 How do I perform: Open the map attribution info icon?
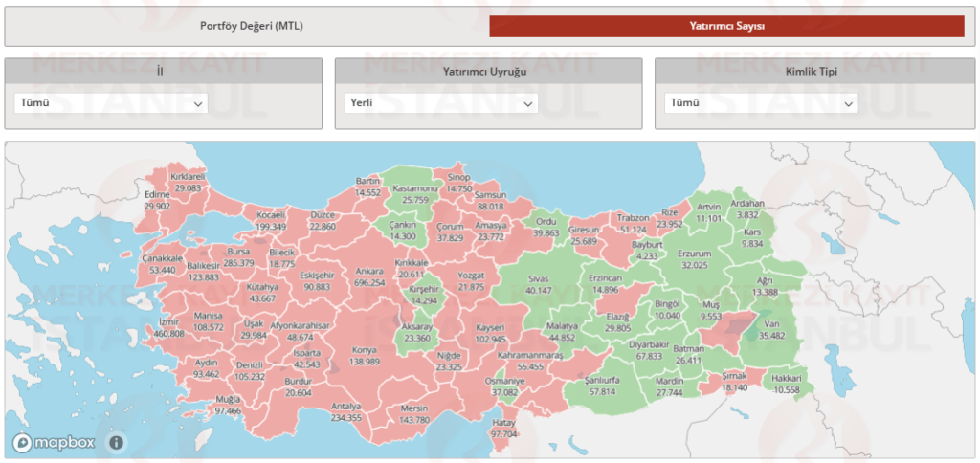[x=116, y=443]
